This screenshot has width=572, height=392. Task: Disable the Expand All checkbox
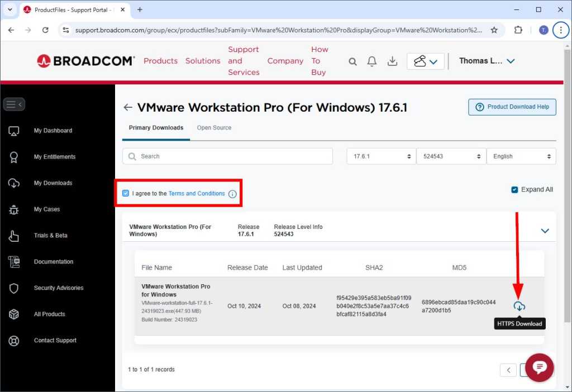[x=514, y=189]
